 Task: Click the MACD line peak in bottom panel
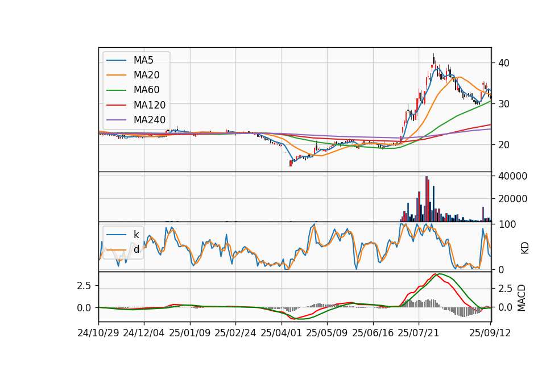click(x=435, y=274)
